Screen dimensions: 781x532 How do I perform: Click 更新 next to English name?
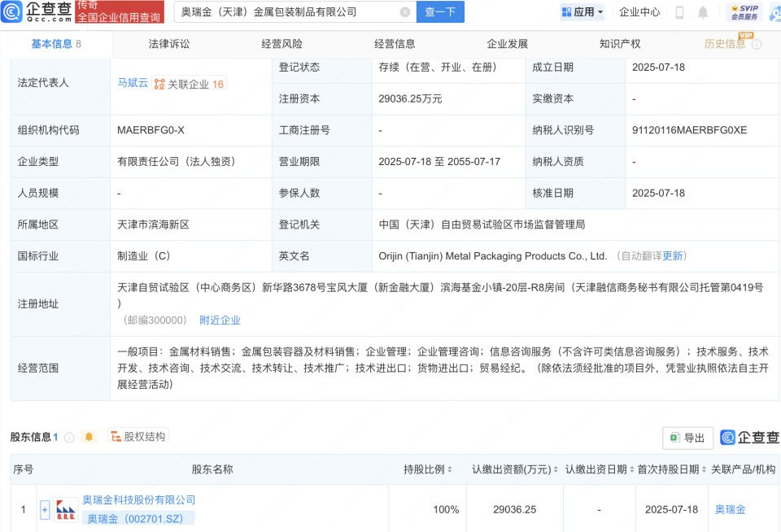(x=673, y=256)
